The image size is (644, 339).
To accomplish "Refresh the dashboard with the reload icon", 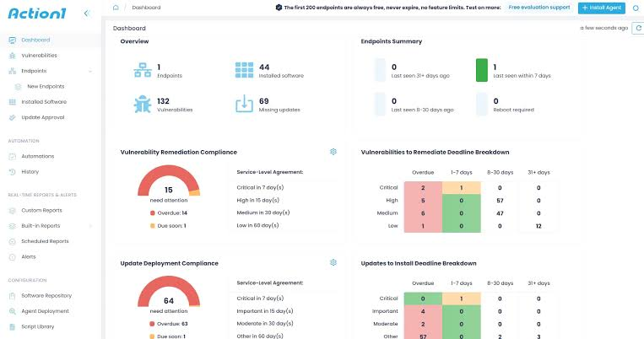I will click(638, 28).
